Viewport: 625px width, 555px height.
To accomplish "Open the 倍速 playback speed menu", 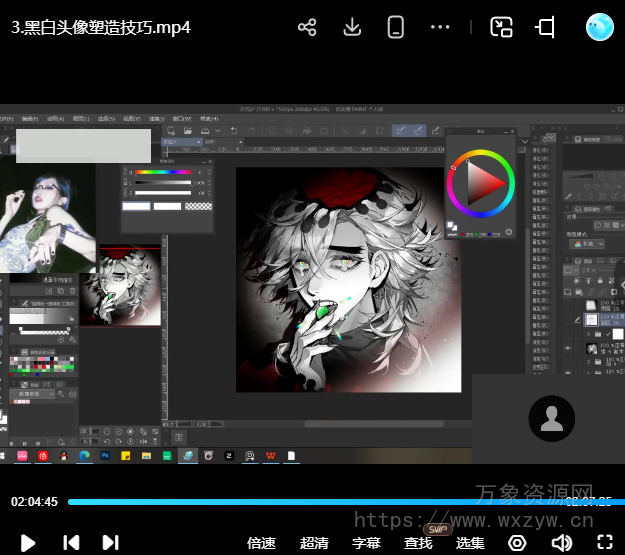I will coord(261,543).
